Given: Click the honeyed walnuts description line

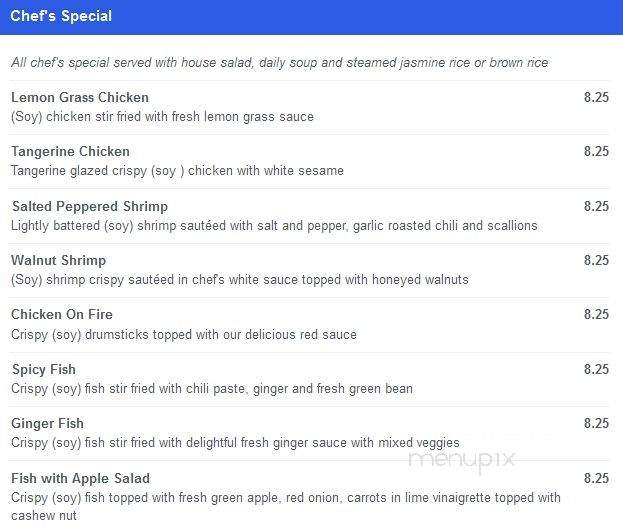Looking at the screenshot, I should pos(240,280).
